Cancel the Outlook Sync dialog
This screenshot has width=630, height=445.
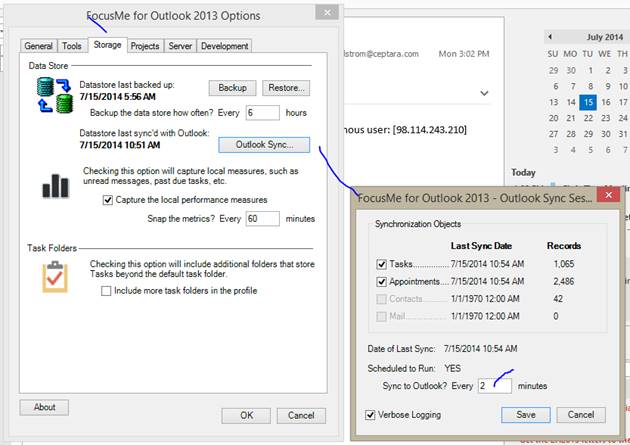click(x=581, y=414)
